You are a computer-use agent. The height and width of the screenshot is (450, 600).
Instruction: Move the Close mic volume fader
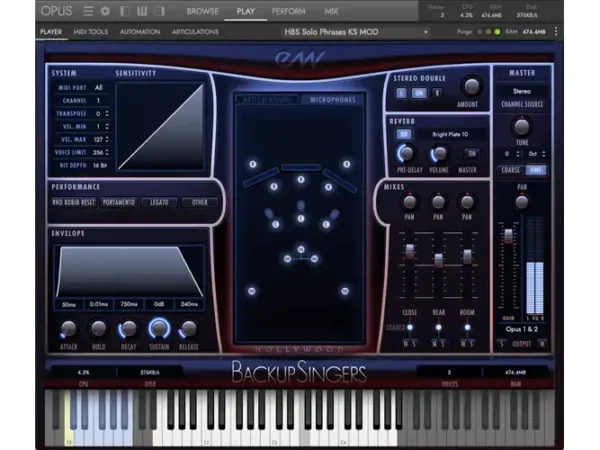click(x=409, y=251)
